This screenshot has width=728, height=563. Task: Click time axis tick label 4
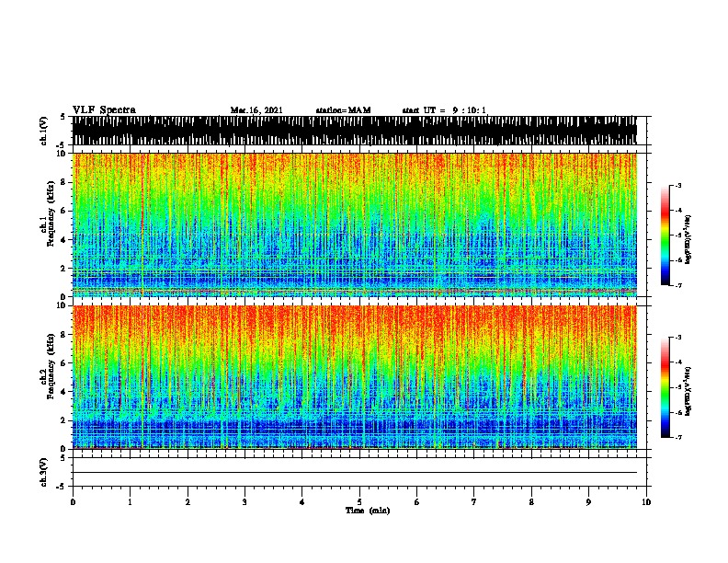tap(302, 501)
